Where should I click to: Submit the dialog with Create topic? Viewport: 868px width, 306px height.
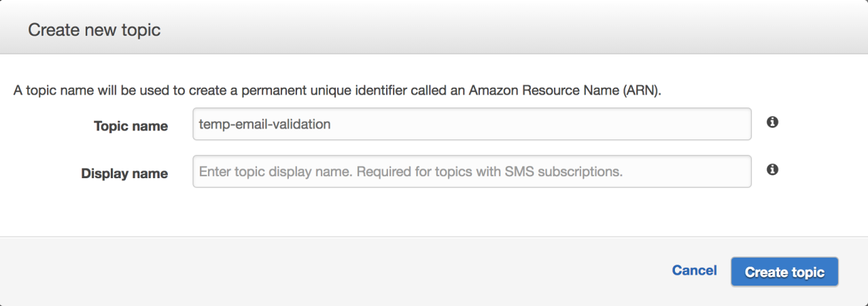(784, 272)
